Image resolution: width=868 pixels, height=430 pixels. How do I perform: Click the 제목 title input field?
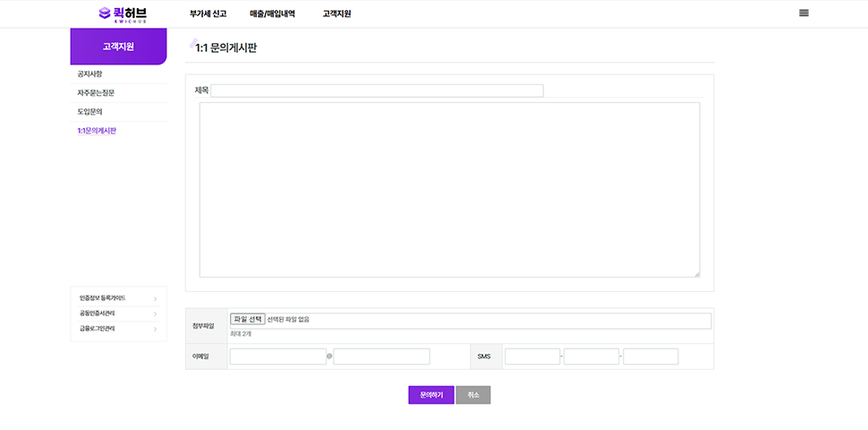377,90
